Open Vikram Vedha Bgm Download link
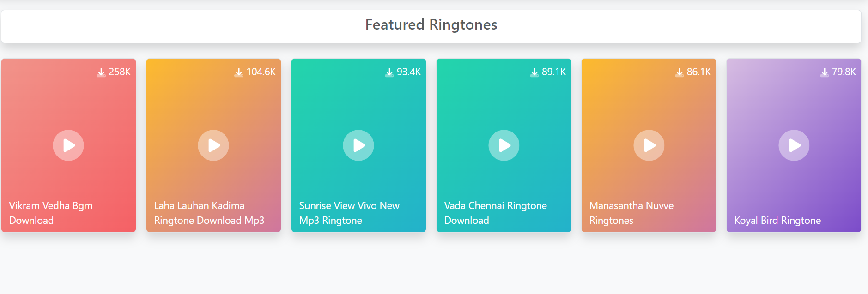868x294 pixels. [51, 213]
